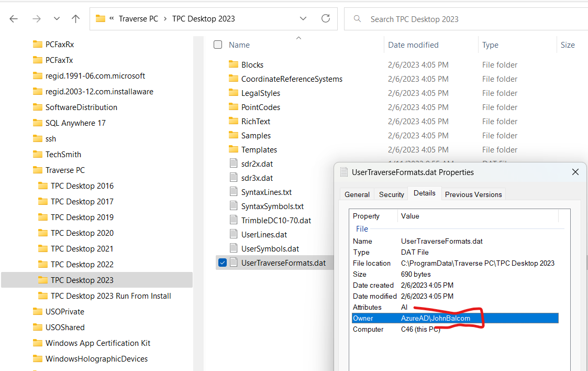Open TPC Desktop 2022 in the tree

coord(82,265)
